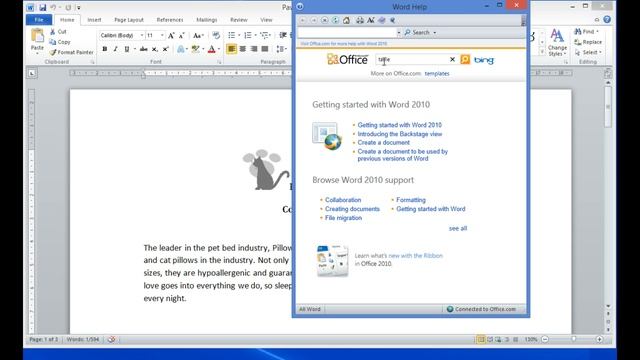This screenshot has height=360, width=640.
Task: Toggle Align Text Left
Action: [x=231, y=49]
